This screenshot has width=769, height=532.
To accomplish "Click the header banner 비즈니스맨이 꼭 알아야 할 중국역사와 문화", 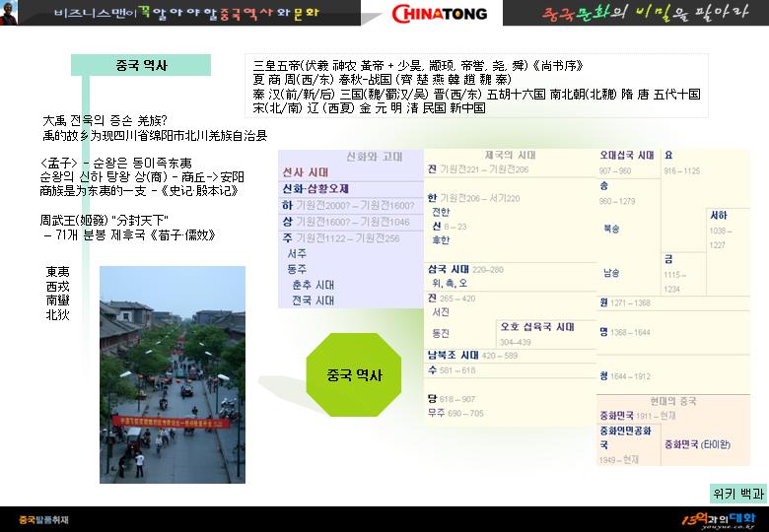I will click(186, 13).
